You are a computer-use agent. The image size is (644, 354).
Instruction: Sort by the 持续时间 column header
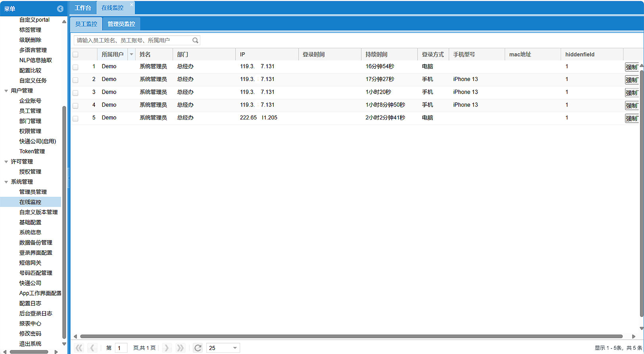389,54
